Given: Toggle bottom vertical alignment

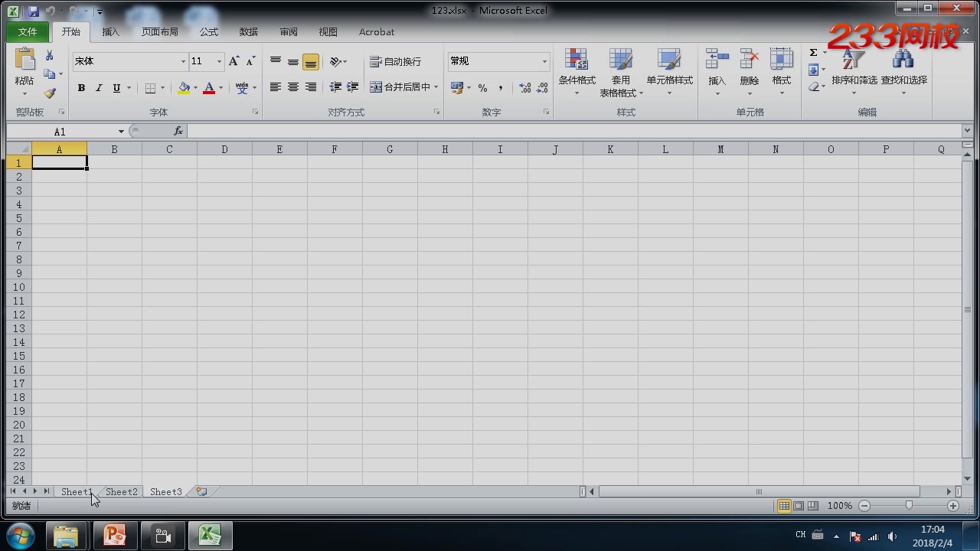Looking at the screenshot, I should 311,62.
